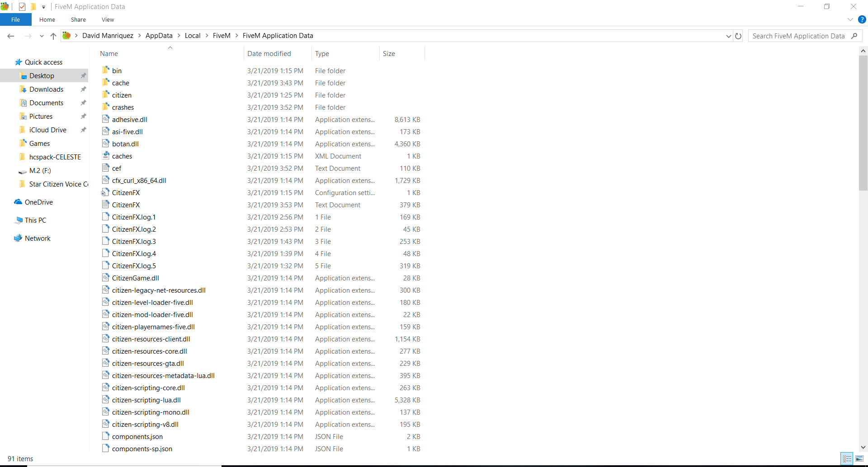Select the CitizenGame.dll file name
The height and width of the screenshot is (467, 868).
136,278
